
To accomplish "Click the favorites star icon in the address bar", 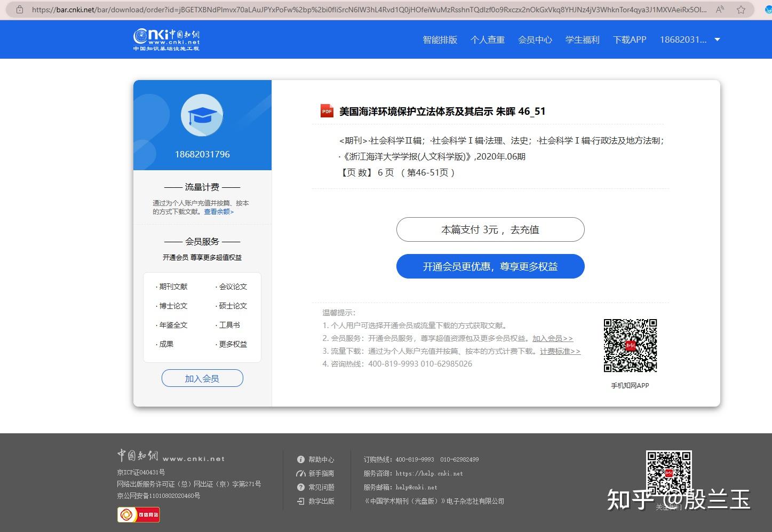I will (741, 10).
